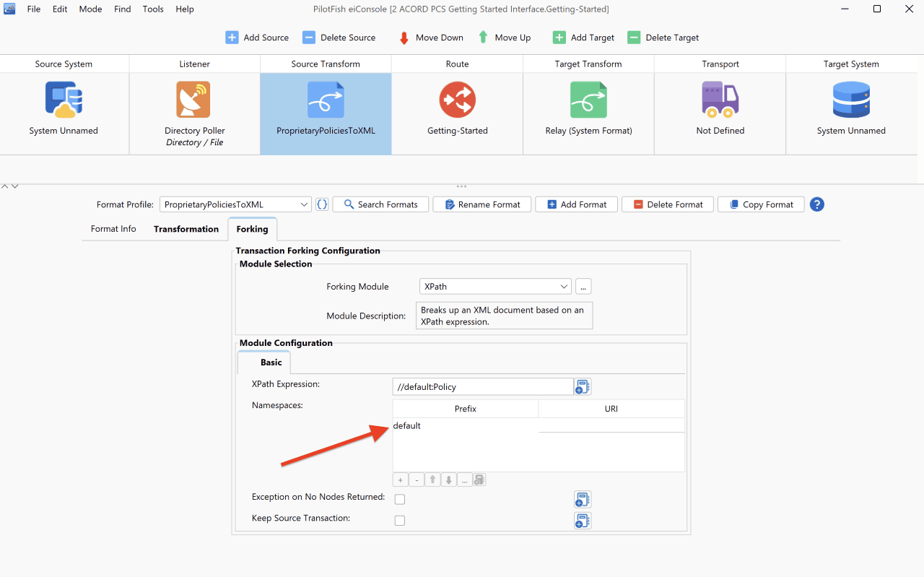Screen dimensions: 924x577
Task: Open the Edit menu
Action: (x=60, y=9)
